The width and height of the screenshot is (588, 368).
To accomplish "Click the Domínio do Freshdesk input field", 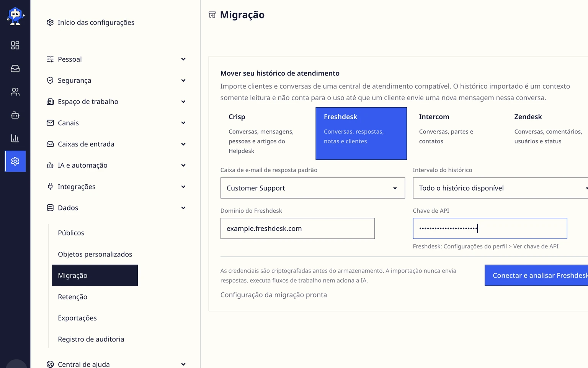I will [x=297, y=228].
